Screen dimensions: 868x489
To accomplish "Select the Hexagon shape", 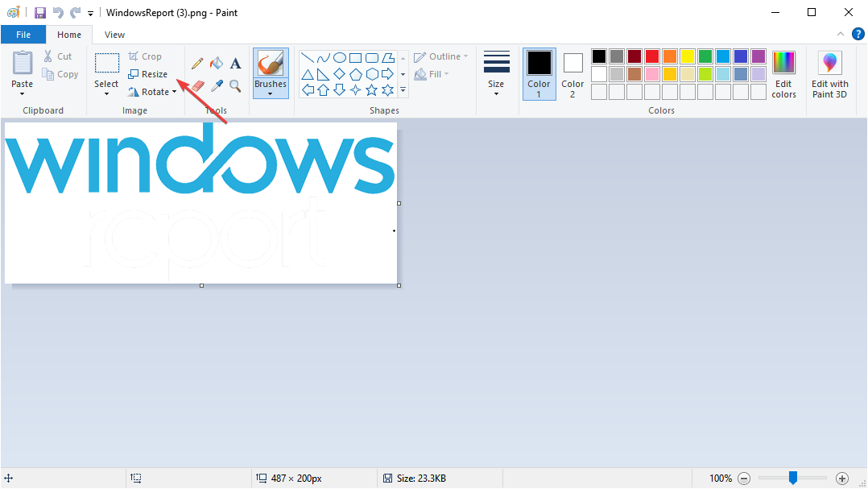I will click(x=372, y=74).
